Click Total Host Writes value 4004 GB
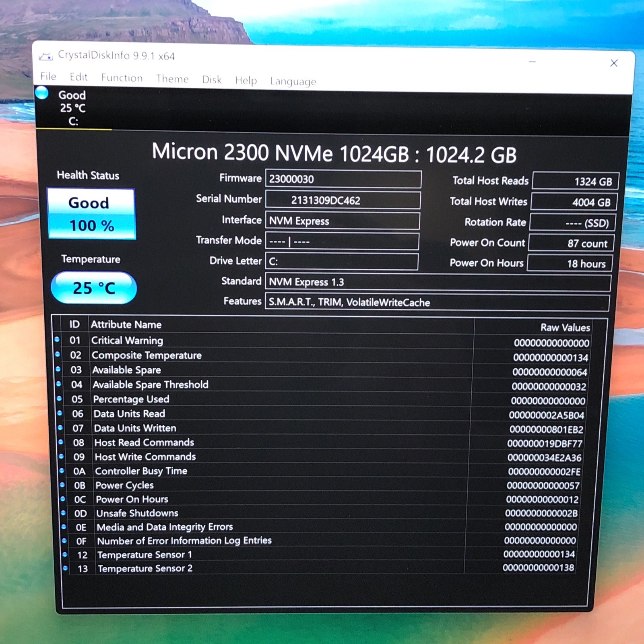644x644 pixels. (x=574, y=202)
